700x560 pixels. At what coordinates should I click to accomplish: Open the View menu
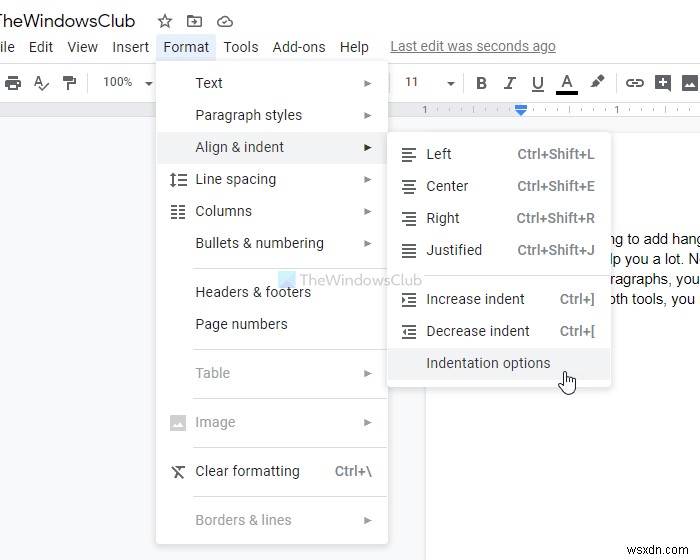pyautogui.click(x=83, y=47)
